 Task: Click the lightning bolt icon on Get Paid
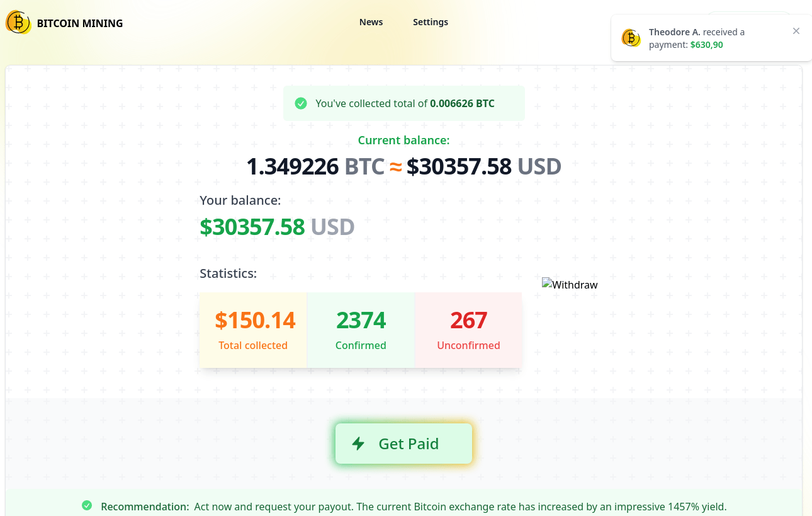[x=358, y=444]
